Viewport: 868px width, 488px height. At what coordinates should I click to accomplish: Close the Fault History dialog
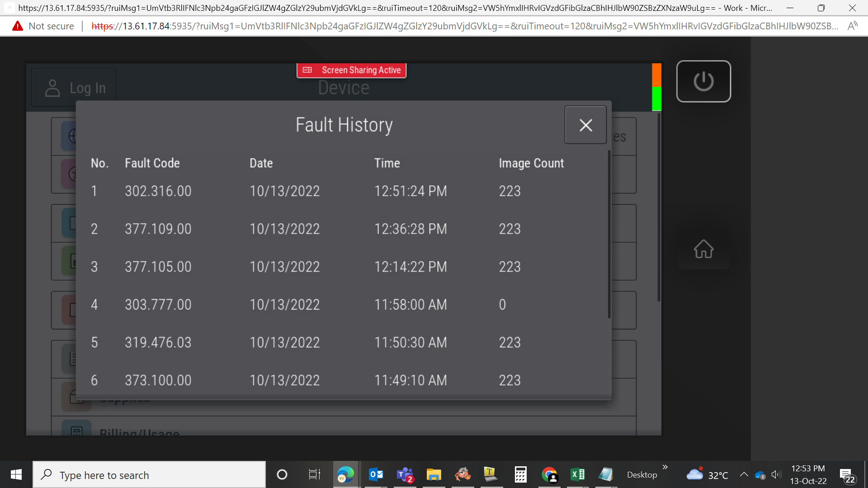tap(585, 125)
